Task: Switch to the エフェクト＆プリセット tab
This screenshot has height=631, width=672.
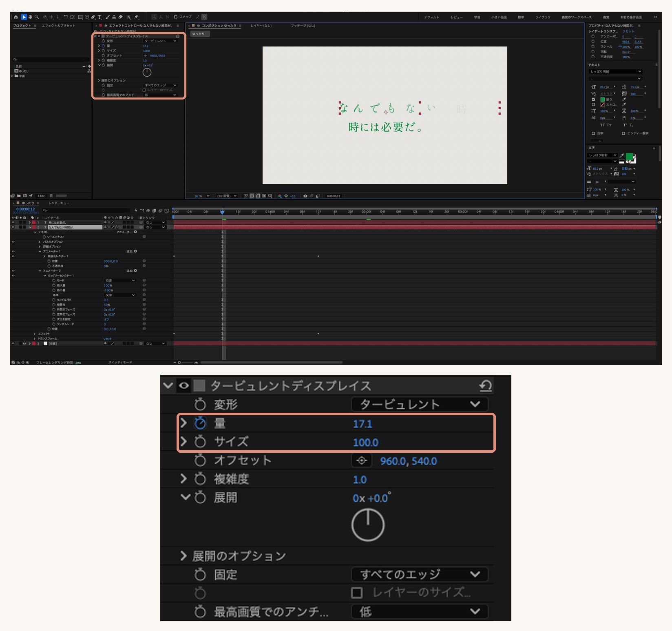Action: click(58, 26)
